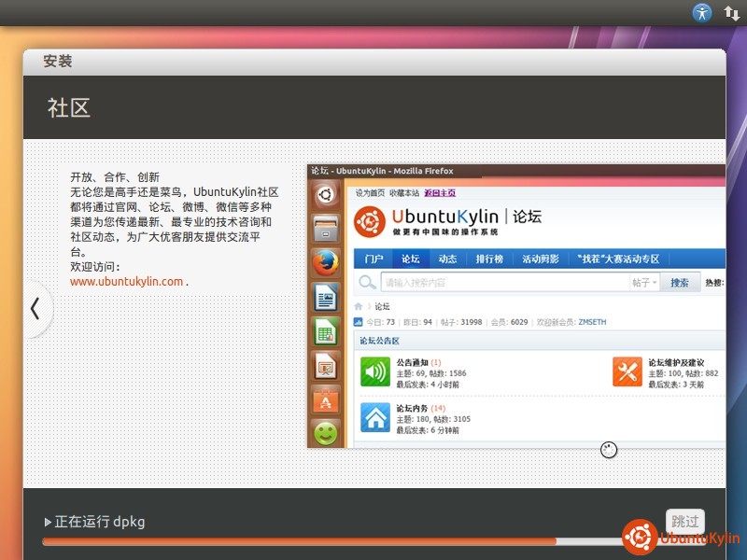Select the 排行榜 tab in navigation bar
Screen dimensions: 747x560
pyautogui.click(x=489, y=259)
